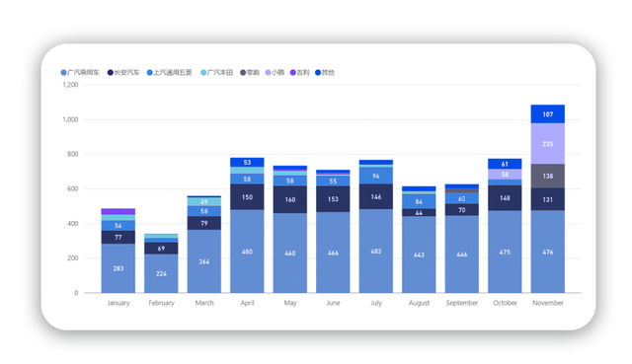Click the August segment labeled 44
This screenshot has height=364, width=632.
point(419,213)
